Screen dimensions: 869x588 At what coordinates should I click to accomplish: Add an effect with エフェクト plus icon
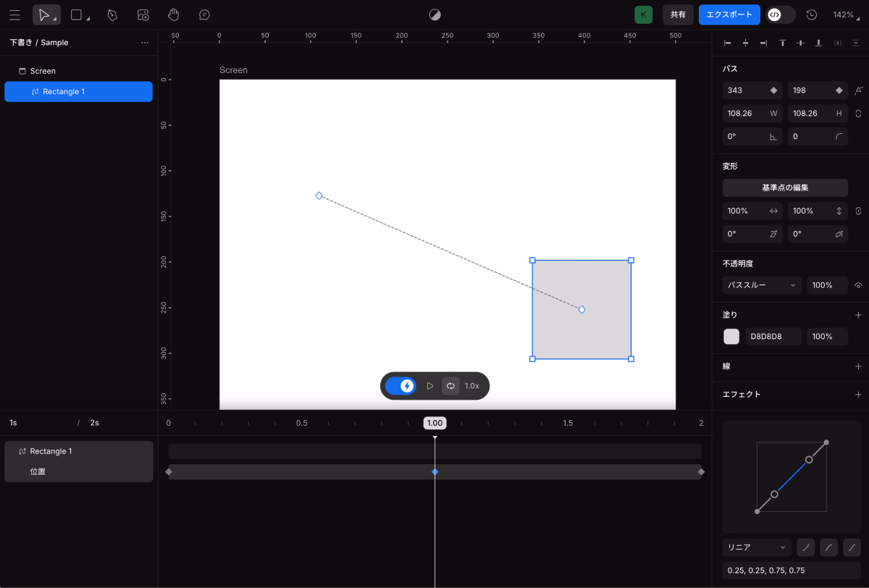click(x=858, y=395)
